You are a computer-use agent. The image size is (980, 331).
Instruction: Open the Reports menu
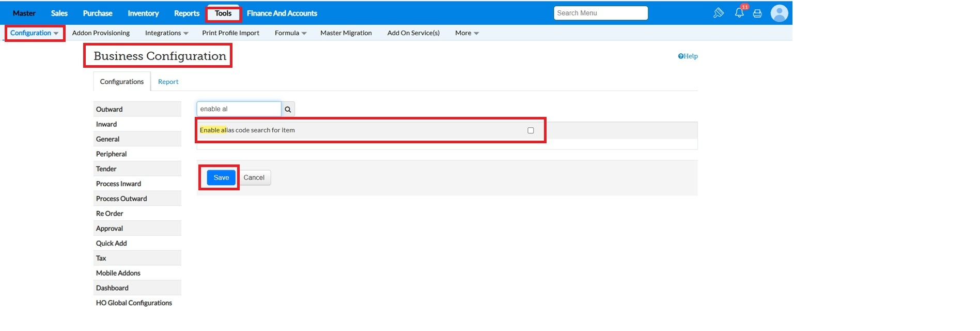(x=186, y=13)
